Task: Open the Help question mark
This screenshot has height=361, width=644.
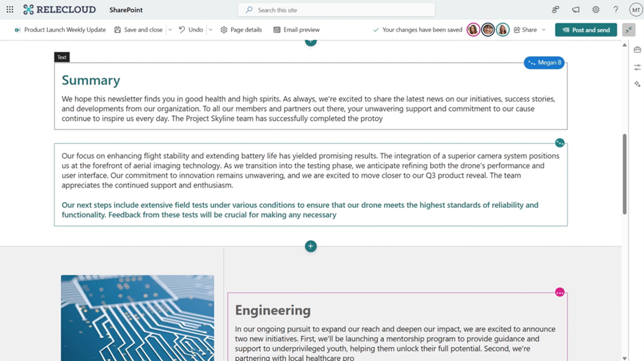Action: pyautogui.click(x=616, y=10)
